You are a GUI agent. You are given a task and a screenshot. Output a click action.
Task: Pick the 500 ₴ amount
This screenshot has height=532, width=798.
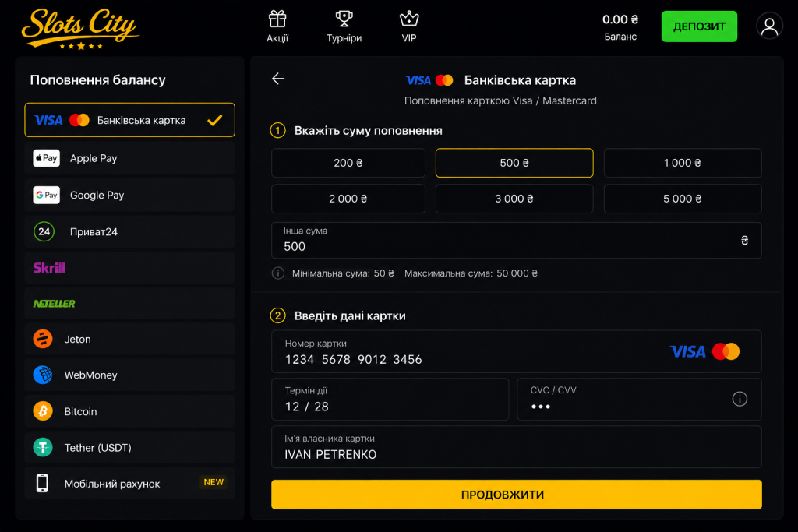(514, 163)
